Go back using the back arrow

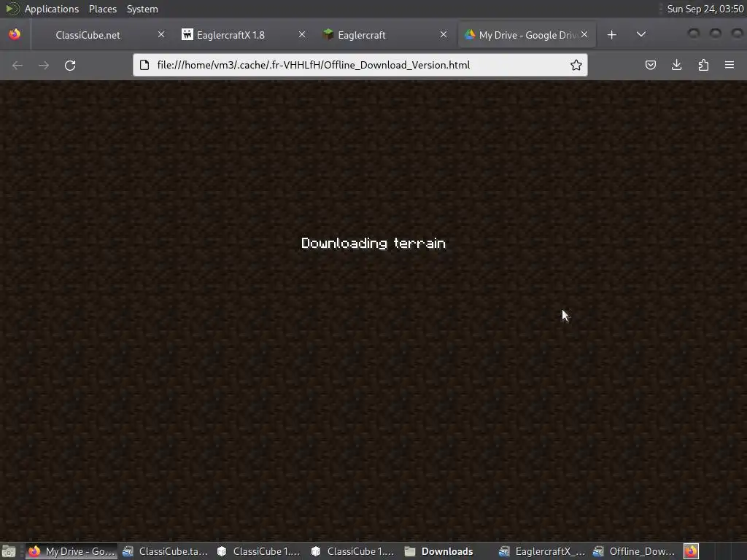[18, 65]
